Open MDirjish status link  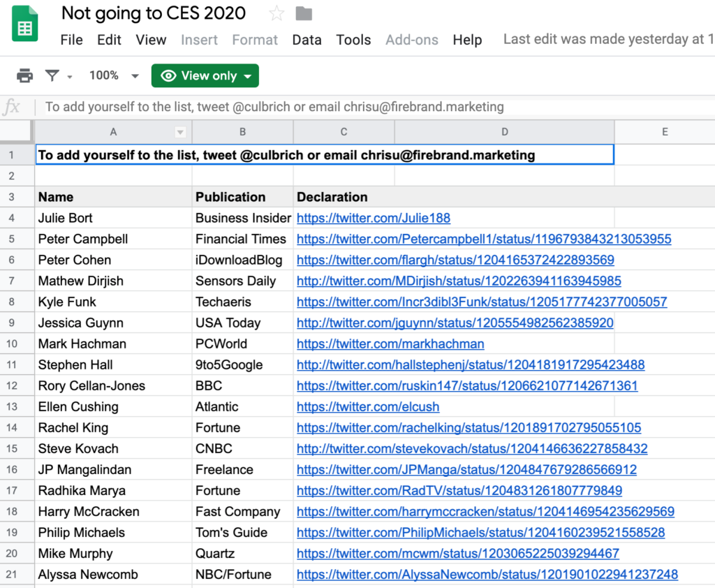459,281
